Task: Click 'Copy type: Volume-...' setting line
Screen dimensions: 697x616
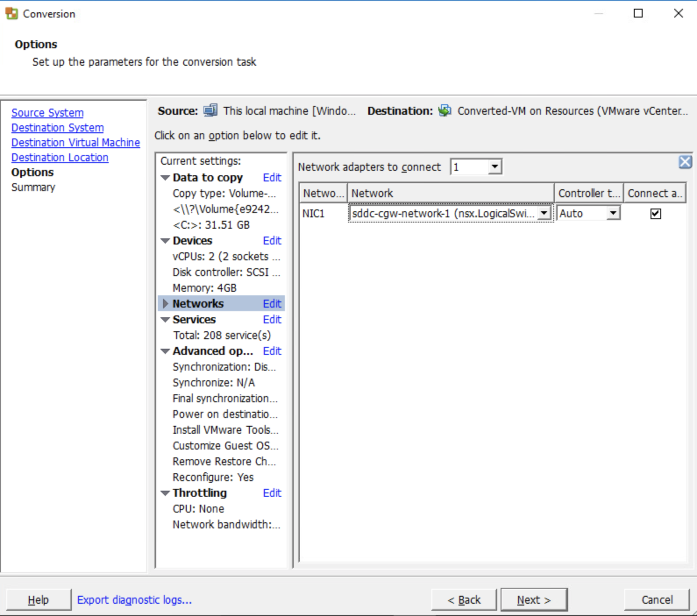Action: 224,193
